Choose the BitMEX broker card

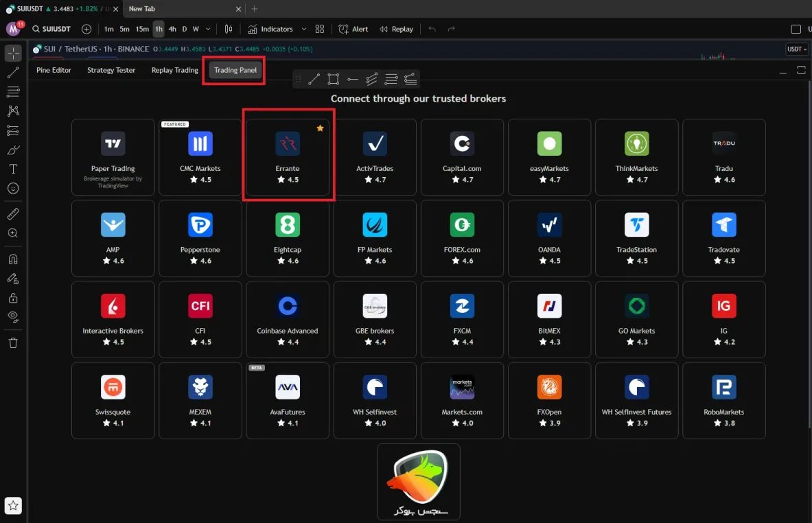(549, 319)
